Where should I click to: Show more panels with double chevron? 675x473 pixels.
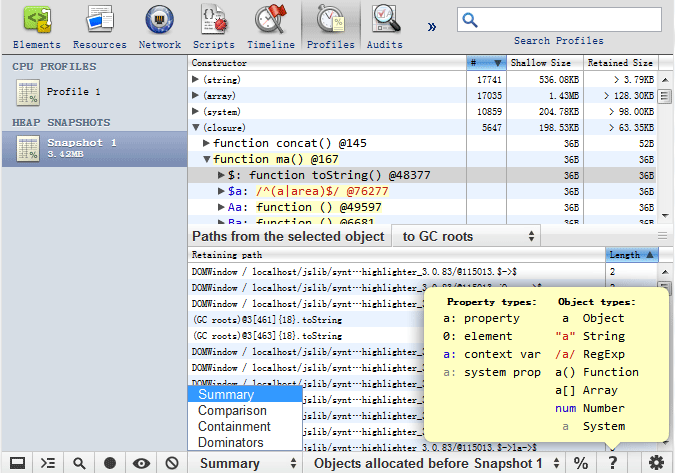pyautogui.click(x=432, y=27)
